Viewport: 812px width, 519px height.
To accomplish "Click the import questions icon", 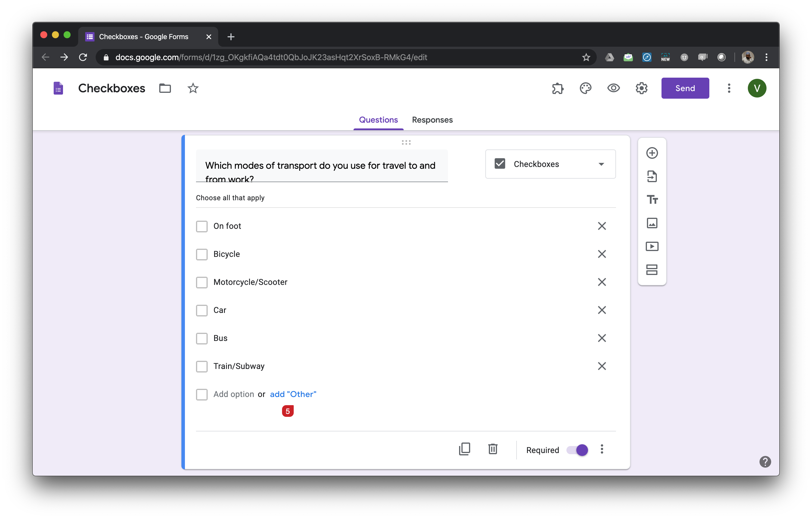I will (x=652, y=176).
